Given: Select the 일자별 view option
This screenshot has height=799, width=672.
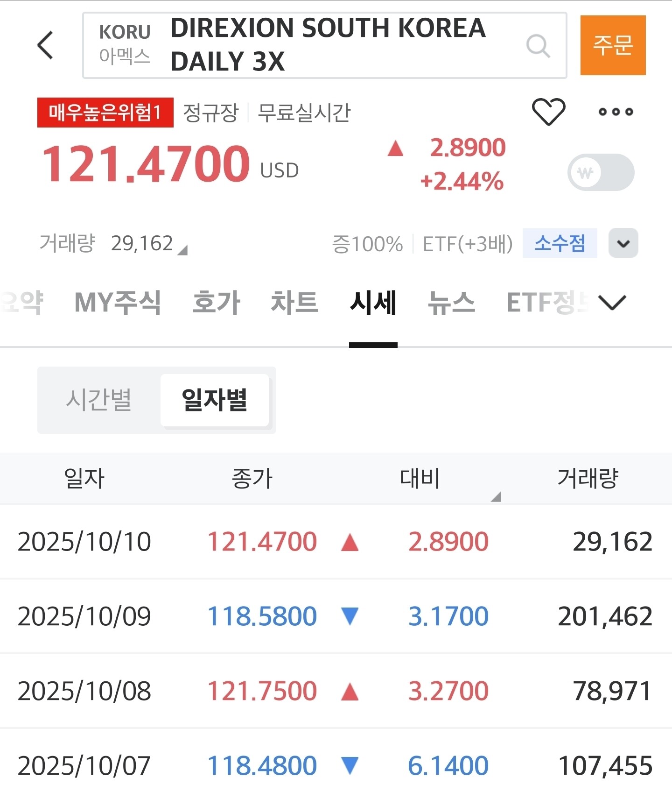Looking at the screenshot, I should click(x=215, y=400).
